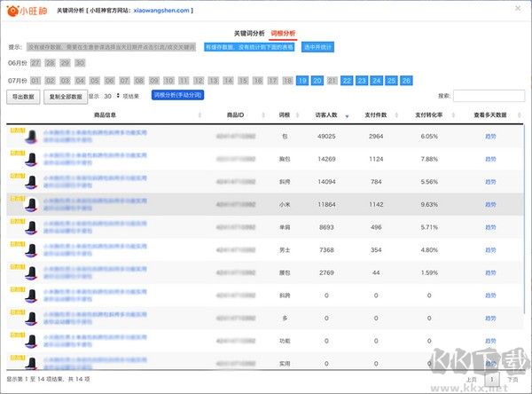Image resolution: width=532 pixels, height=394 pixels.
Task: Click the table's vertical scrollbar
Action: tap(523, 240)
